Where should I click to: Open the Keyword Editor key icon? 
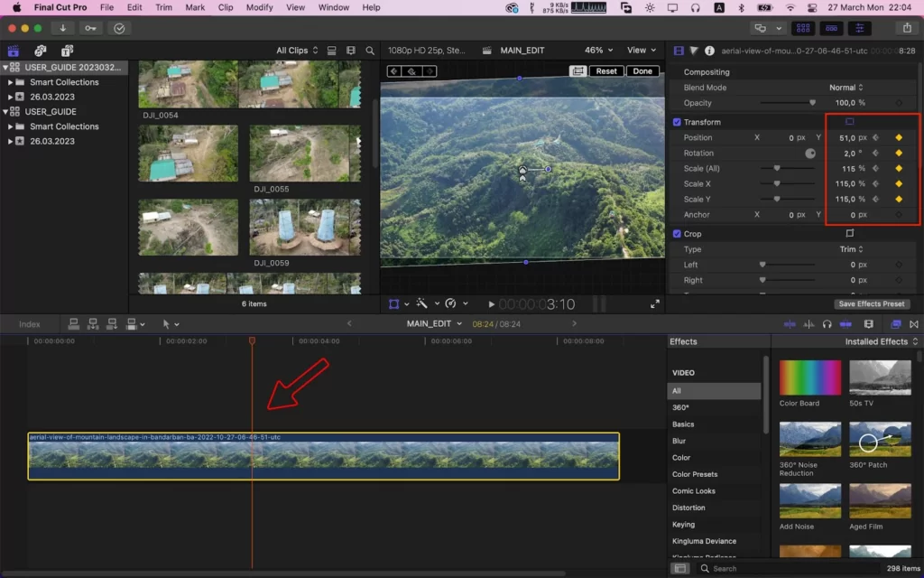[90, 28]
